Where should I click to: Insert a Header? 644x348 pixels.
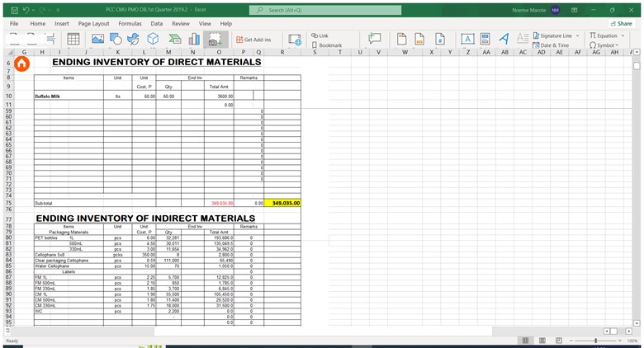402,39
